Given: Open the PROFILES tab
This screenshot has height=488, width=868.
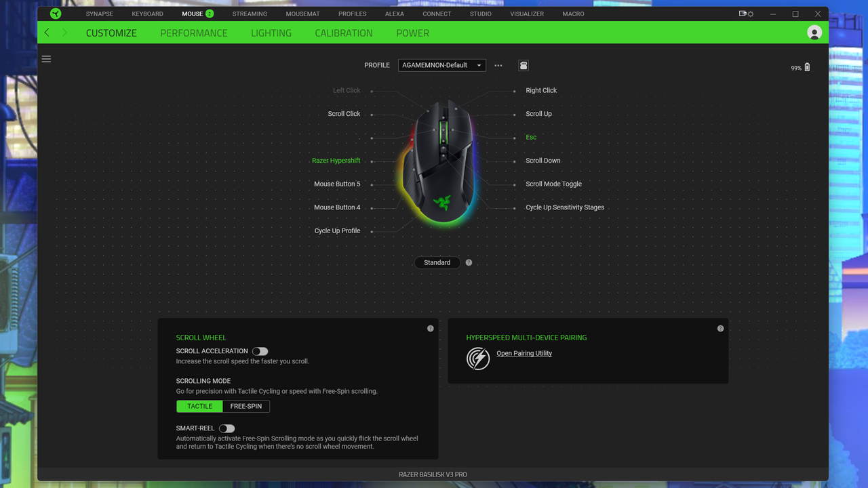Looking at the screenshot, I should pyautogui.click(x=353, y=14).
